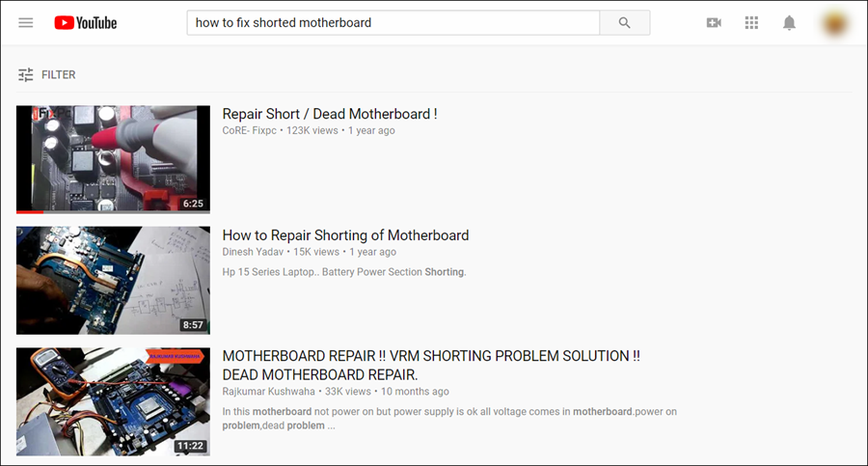This screenshot has height=466, width=868.
Task: Open the CoRE- Fixpc channel
Action: point(249,131)
